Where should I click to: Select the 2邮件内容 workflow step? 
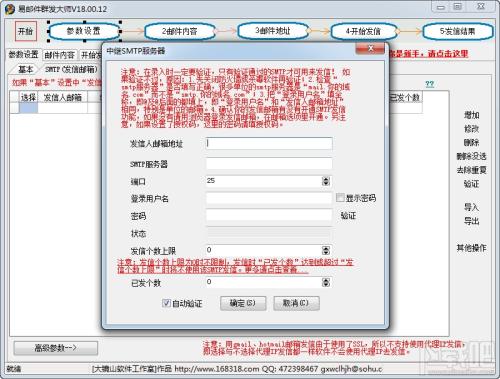(x=180, y=31)
